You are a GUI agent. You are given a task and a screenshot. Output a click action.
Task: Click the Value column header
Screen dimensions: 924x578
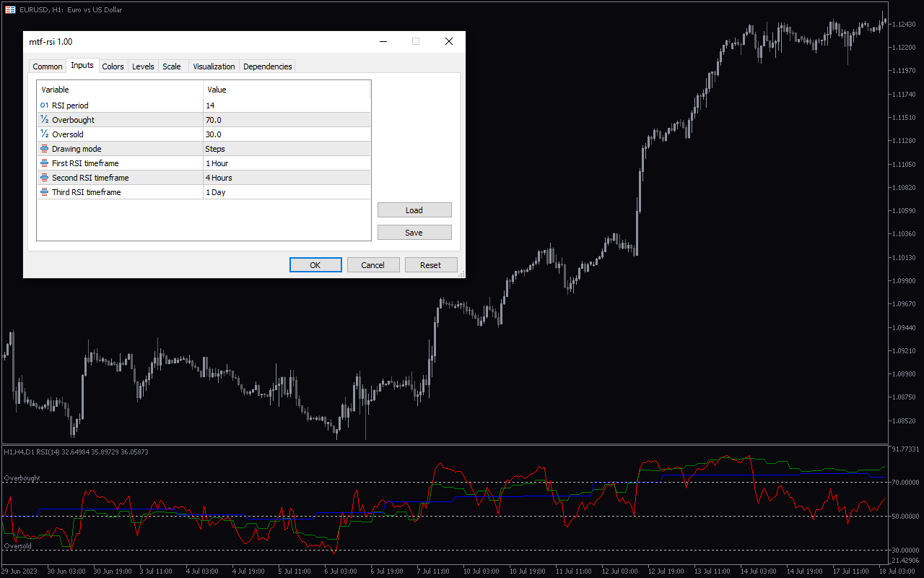[287, 90]
